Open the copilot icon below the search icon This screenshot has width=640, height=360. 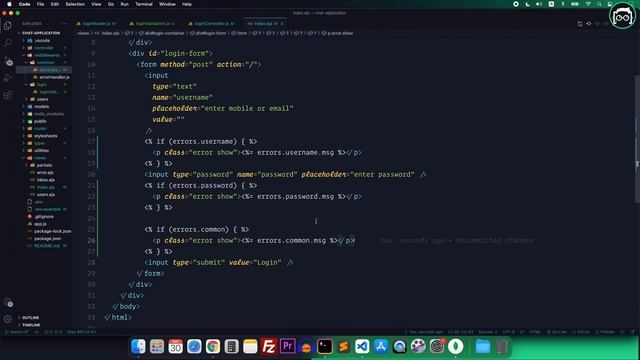tap(9, 61)
